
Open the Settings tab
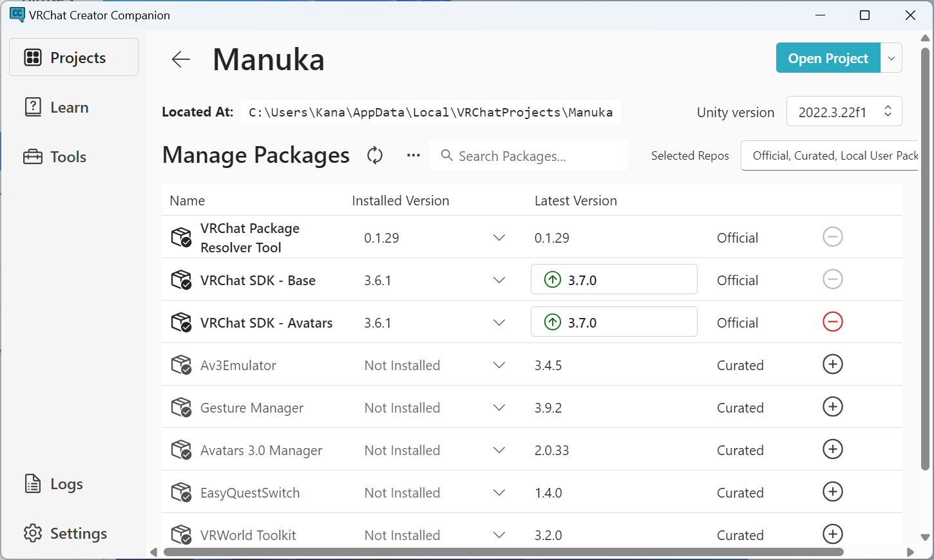click(x=73, y=533)
